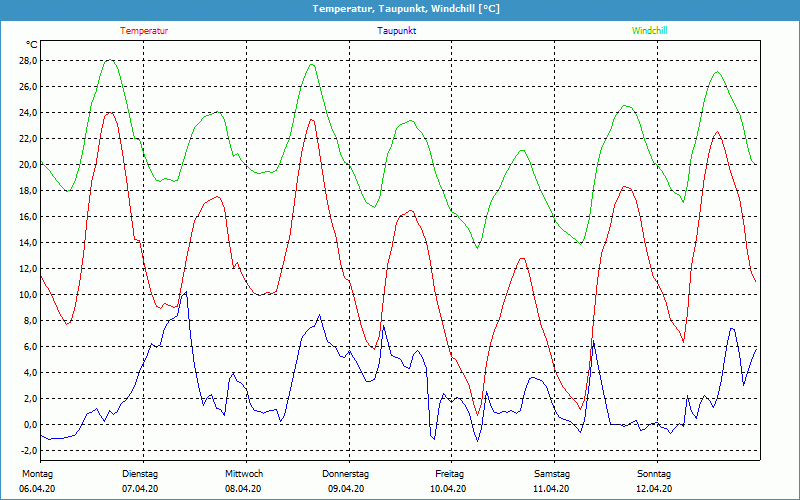Click the chart title 'Temperatur, Taupunkt, Windchill [°C]'
The image size is (800, 500).
tap(406, 9)
